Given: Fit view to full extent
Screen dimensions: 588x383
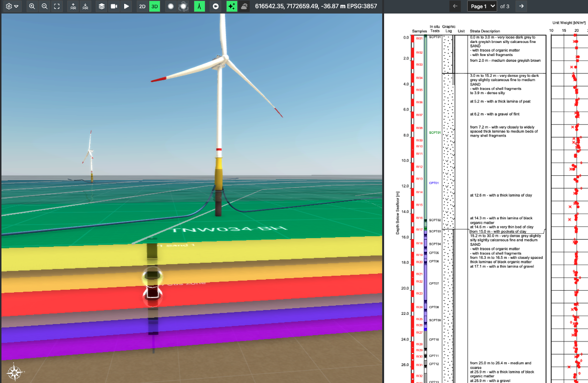Looking at the screenshot, I should pyautogui.click(x=57, y=6).
